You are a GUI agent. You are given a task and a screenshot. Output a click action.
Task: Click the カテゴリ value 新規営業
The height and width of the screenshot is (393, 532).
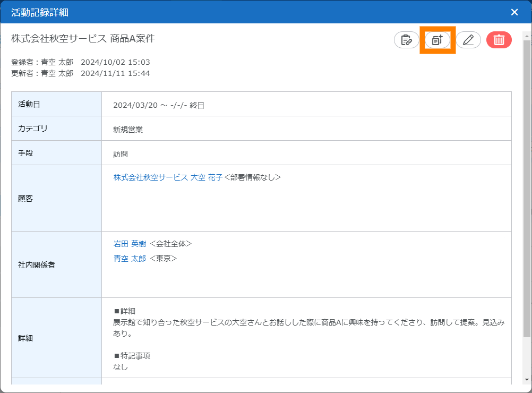(128, 130)
